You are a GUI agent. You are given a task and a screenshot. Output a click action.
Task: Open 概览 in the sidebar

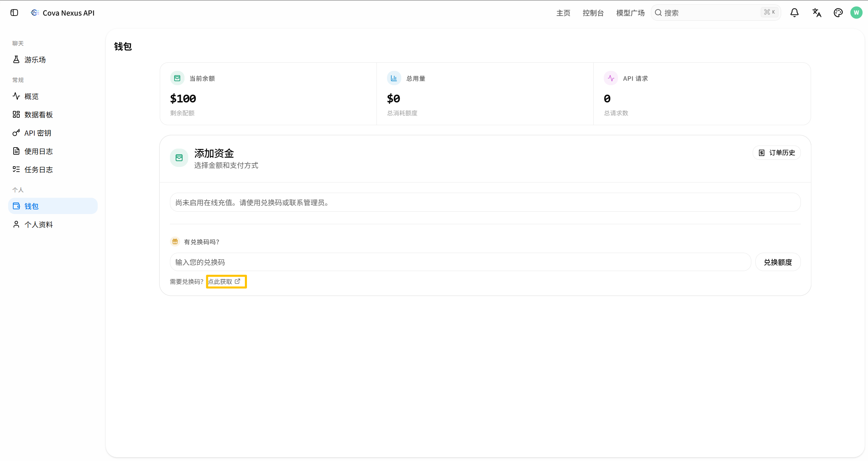(x=53, y=96)
